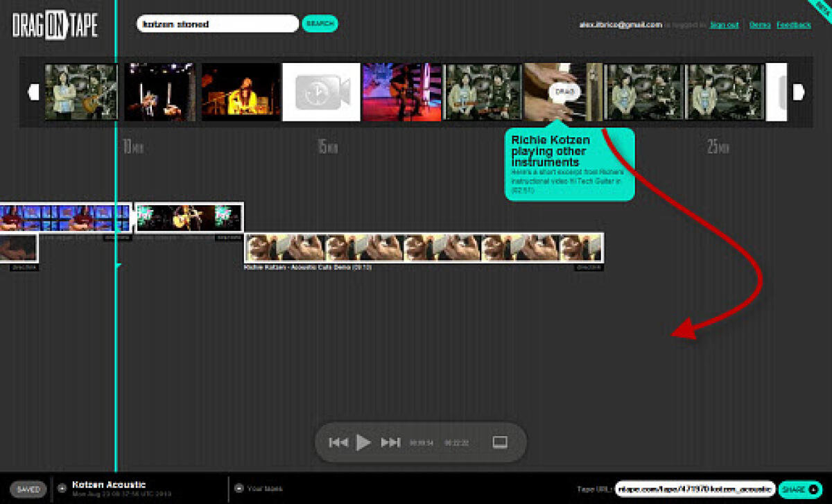Image resolution: width=832 pixels, height=504 pixels.
Task: Click 'Richie Kotzen playing other instruments' tooltip title
Action: pos(551,151)
